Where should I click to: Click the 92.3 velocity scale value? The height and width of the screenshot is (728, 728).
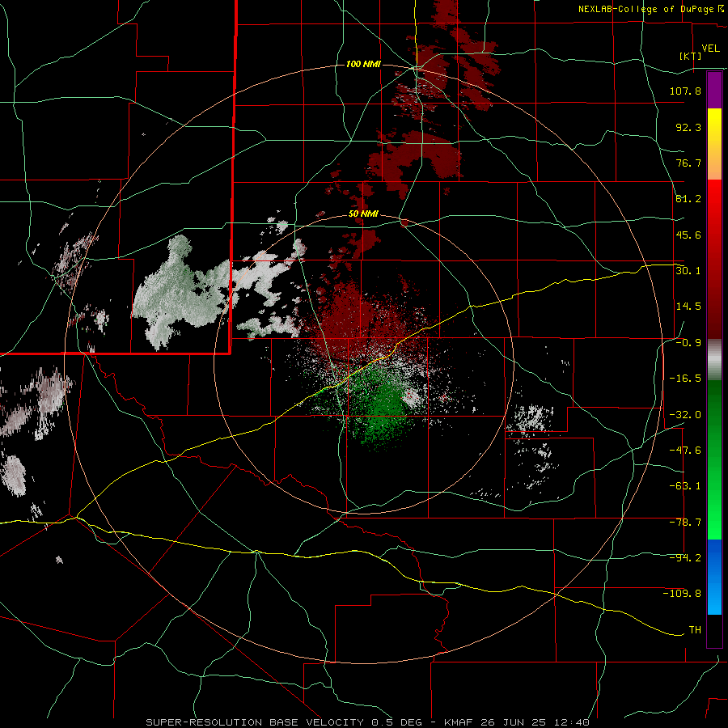(688, 127)
